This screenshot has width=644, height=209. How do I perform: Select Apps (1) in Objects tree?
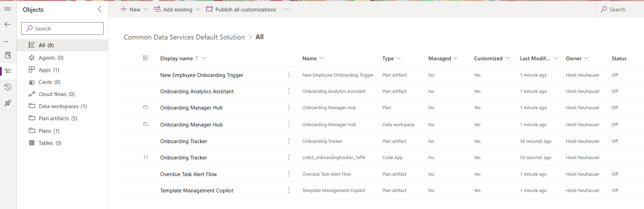[49, 70]
